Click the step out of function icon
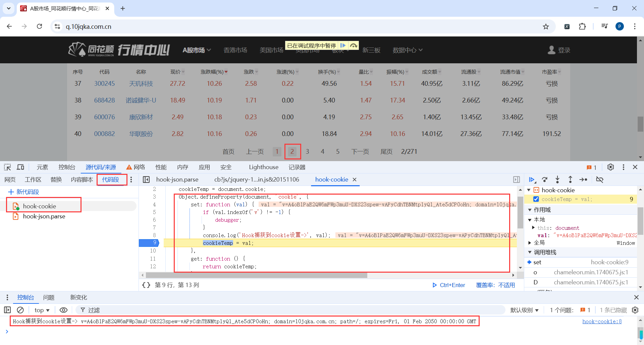 (570, 180)
